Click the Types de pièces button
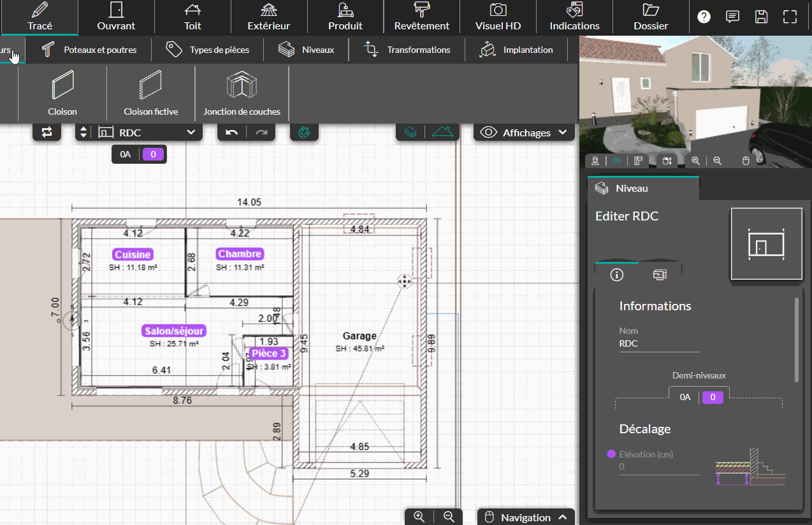Screen dimensions: 812x525 [207, 50]
